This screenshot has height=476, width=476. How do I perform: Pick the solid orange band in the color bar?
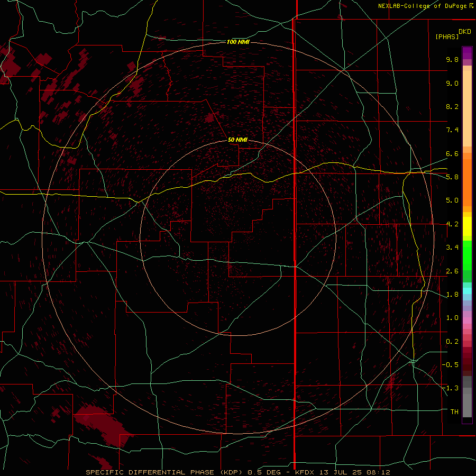[467, 182]
